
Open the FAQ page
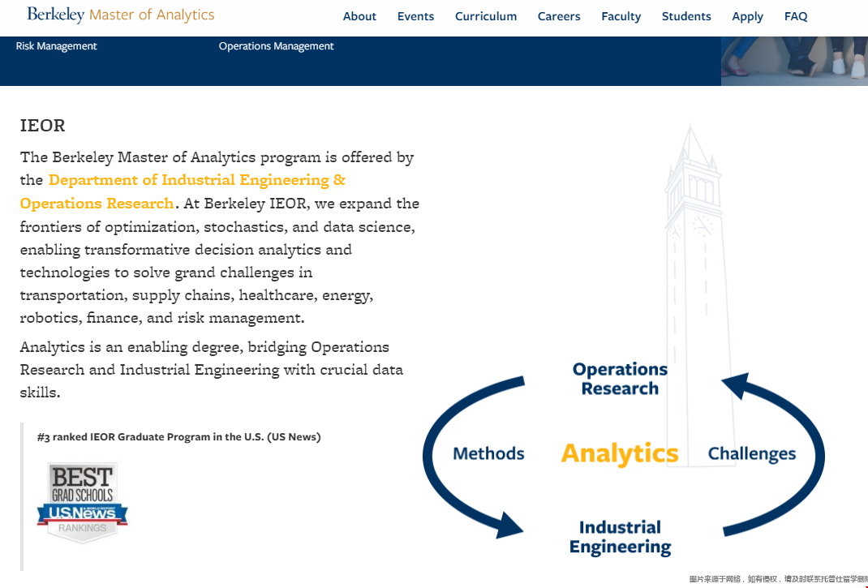[x=796, y=16]
